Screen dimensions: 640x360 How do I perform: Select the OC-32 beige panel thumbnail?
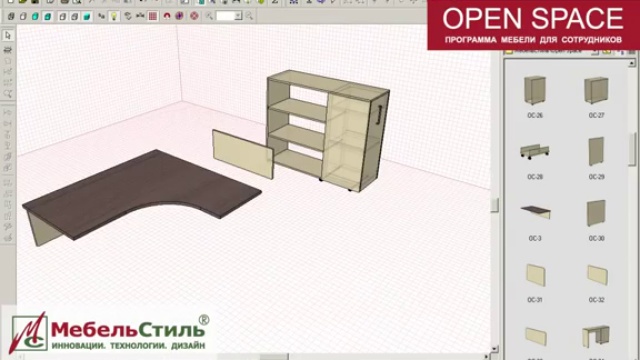(597, 275)
